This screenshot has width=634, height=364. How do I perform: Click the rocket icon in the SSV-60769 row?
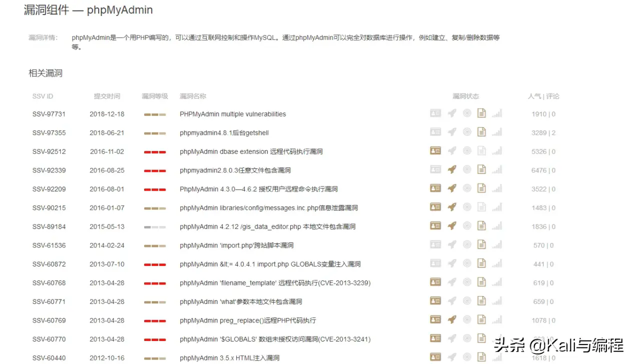(x=452, y=320)
